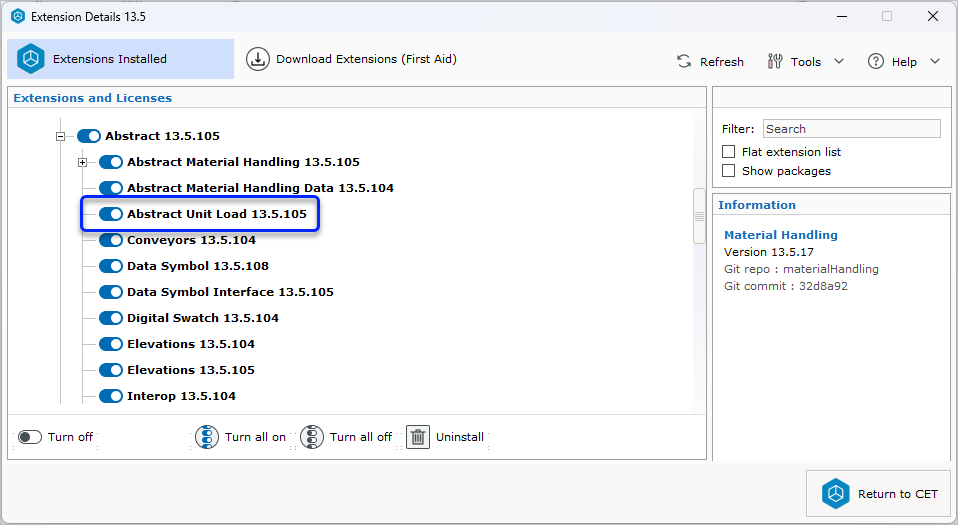Minimize the Extension Details window
The width and height of the screenshot is (958, 525).
(842, 17)
